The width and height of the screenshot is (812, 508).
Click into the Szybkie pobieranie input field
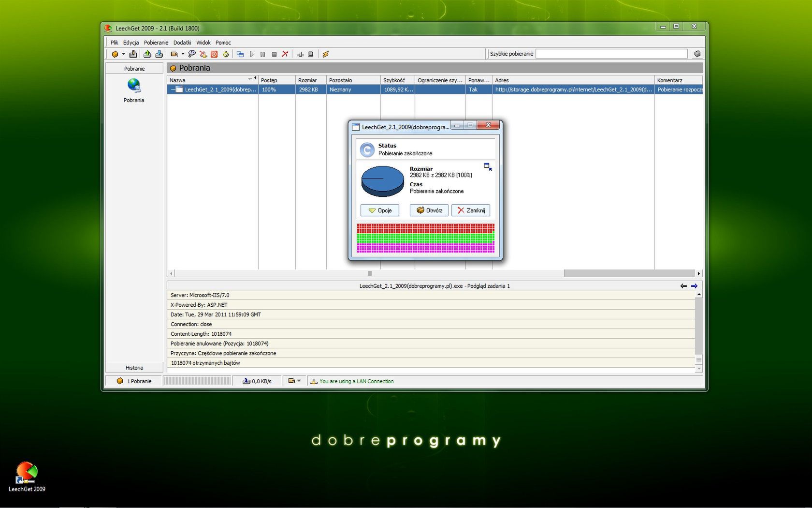[611, 54]
